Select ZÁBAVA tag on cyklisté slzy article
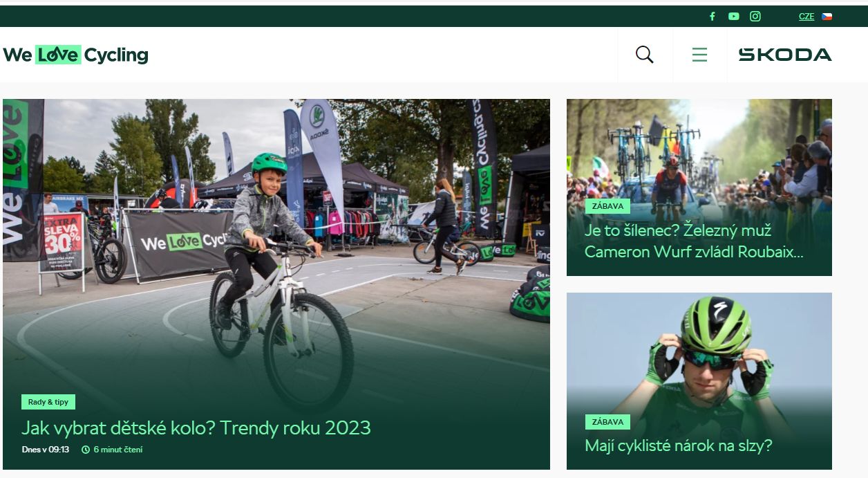 [607, 422]
